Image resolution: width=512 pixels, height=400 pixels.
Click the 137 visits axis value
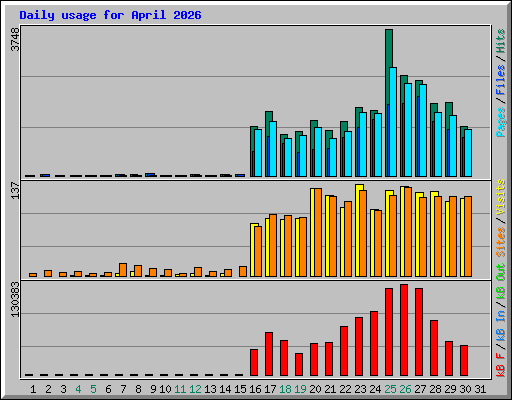coord(15,190)
